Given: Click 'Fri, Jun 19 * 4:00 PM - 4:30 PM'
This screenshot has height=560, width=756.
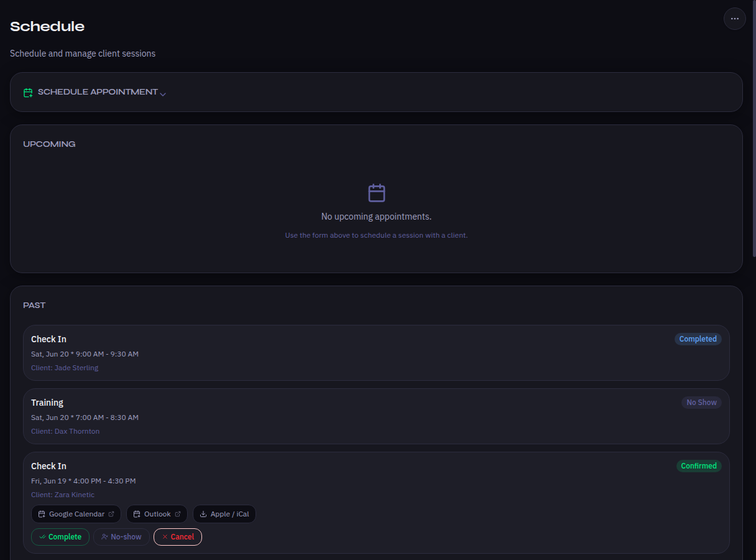Looking at the screenshot, I should (83, 481).
